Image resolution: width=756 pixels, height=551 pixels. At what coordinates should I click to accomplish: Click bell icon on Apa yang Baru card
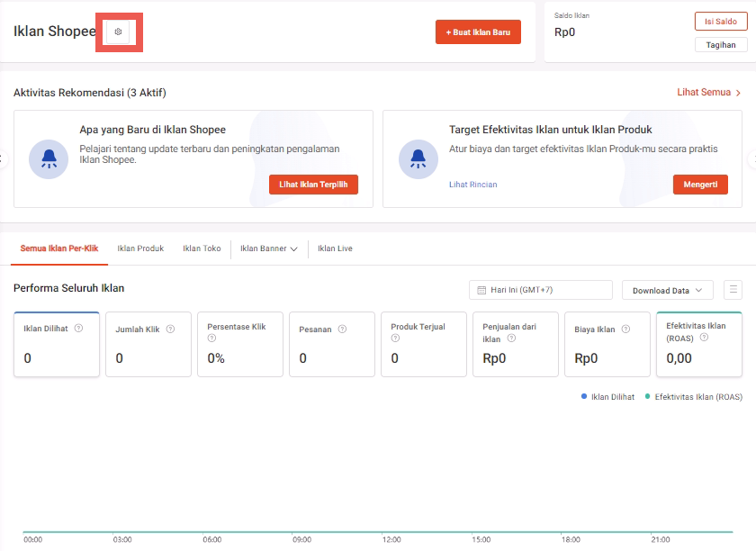coord(49,159)
